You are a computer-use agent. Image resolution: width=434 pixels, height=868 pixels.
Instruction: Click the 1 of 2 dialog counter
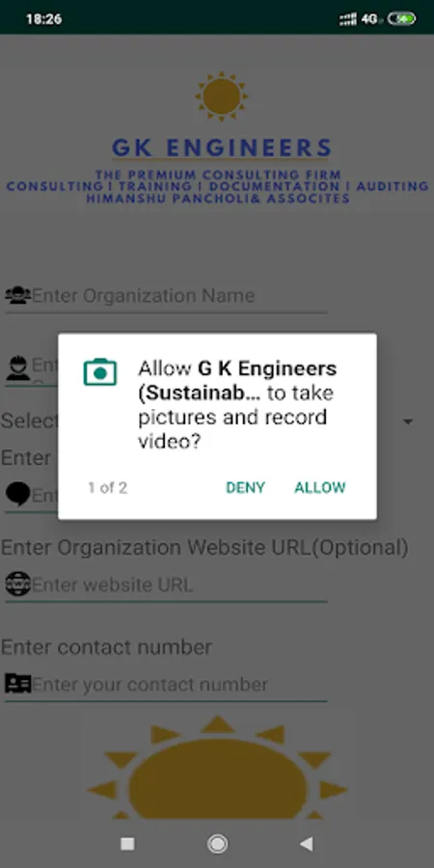click(107, 488)
